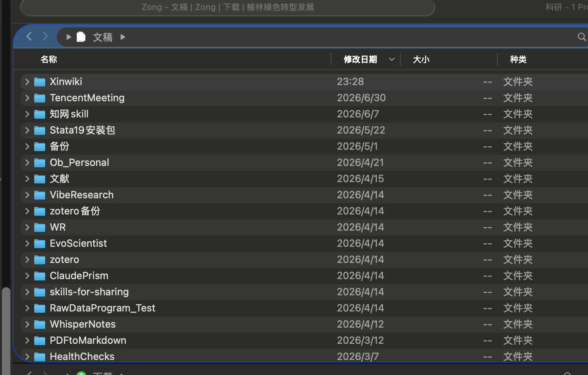Click the document icon beside 文稿
The height and width of the screenshot is (375, 588).
(81, 37)
